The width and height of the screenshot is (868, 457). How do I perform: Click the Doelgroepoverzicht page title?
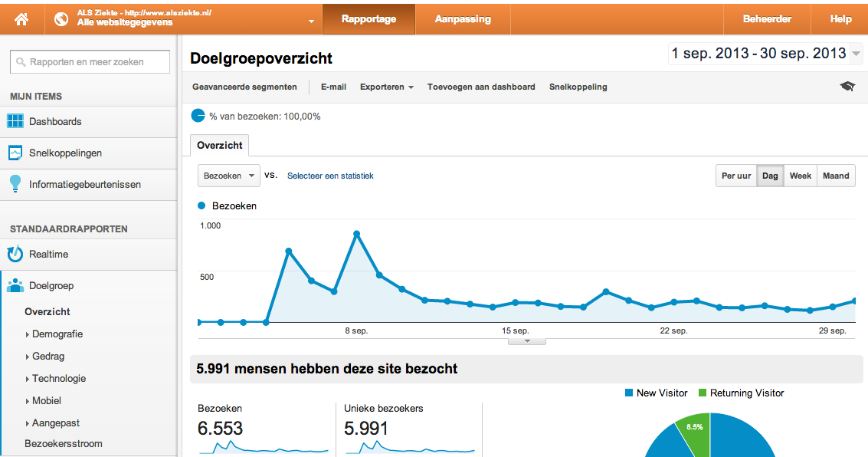(x=260, y=58)
